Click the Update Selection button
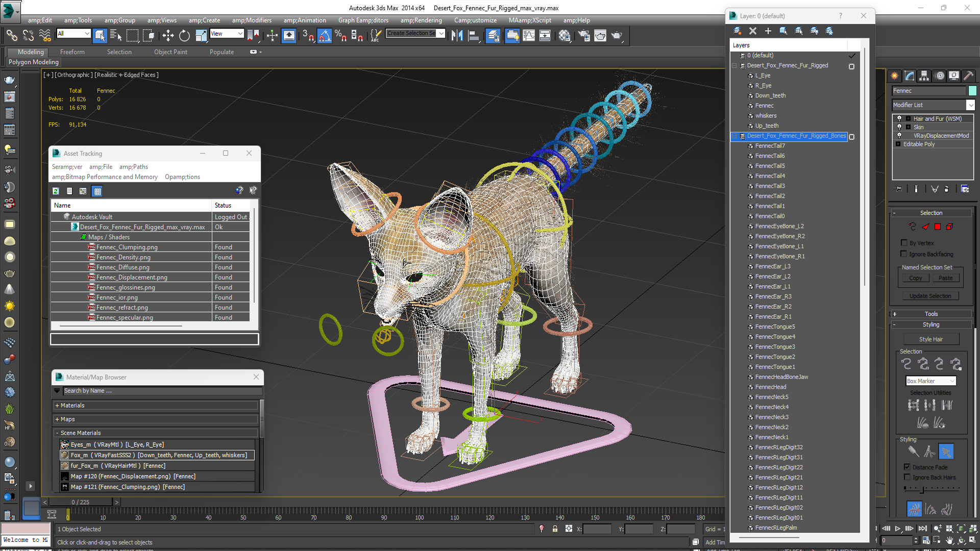The height and width of the screenshot is (551, 980). [x=930, y=296]
